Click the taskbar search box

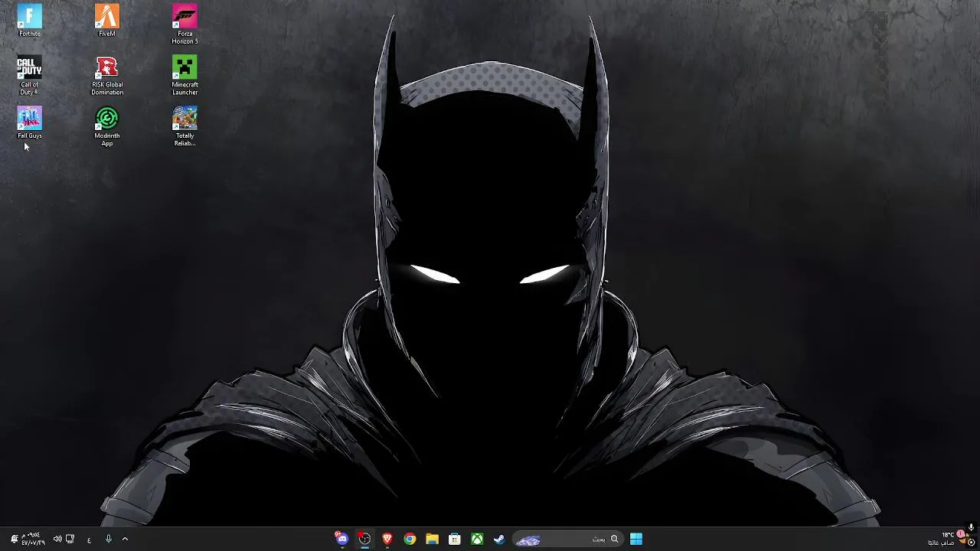tap(567, 539)
